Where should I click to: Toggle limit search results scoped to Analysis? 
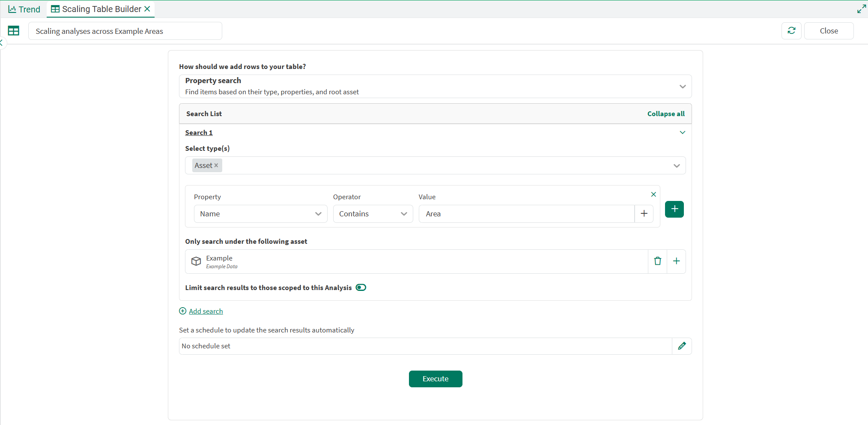pos(361,287)
